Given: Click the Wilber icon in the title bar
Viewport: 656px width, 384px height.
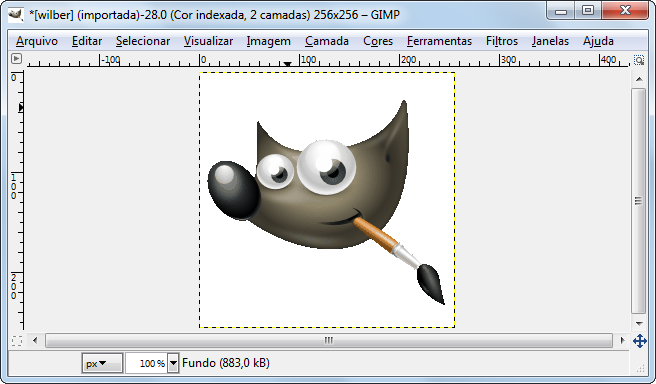Looking at the screenshot, I should [16, 15].
